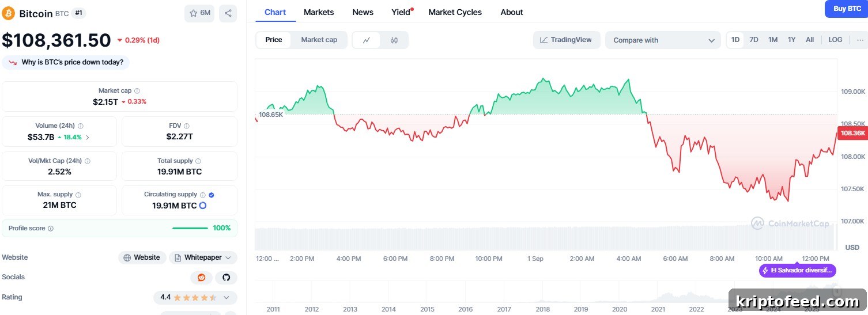Viewport: 868px width, 315px height.
Task: Toggle LOG scale on the chart
Action: pos(835,40)
